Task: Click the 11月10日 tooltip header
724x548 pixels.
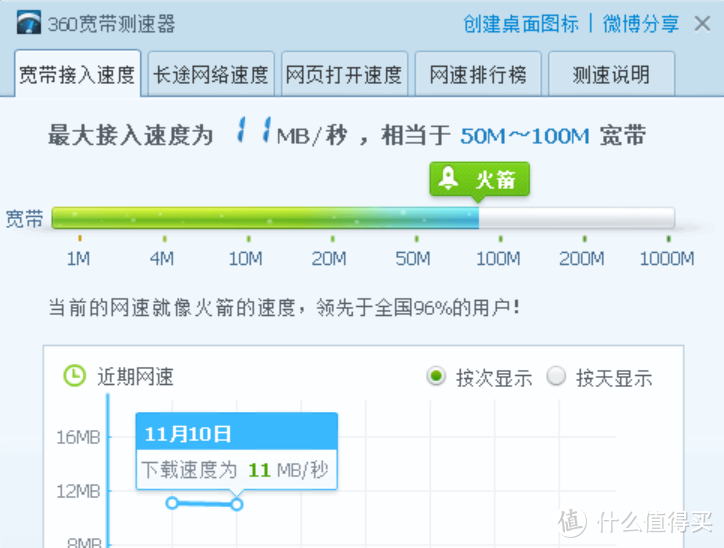Action: [236, 433]
